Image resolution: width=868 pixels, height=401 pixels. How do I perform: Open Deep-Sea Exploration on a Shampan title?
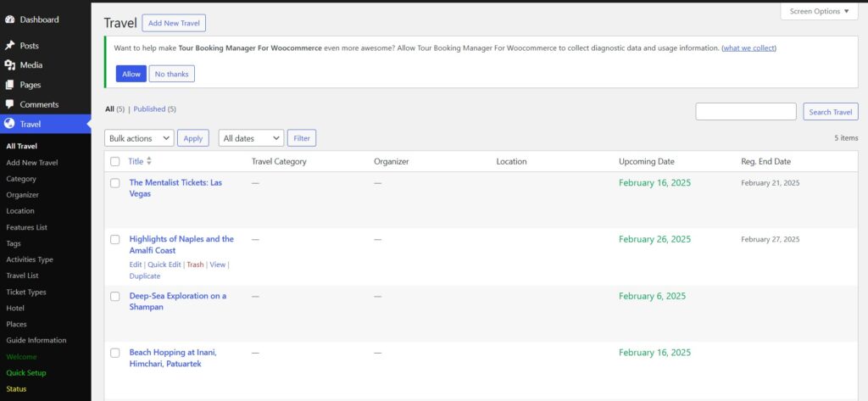178,301
